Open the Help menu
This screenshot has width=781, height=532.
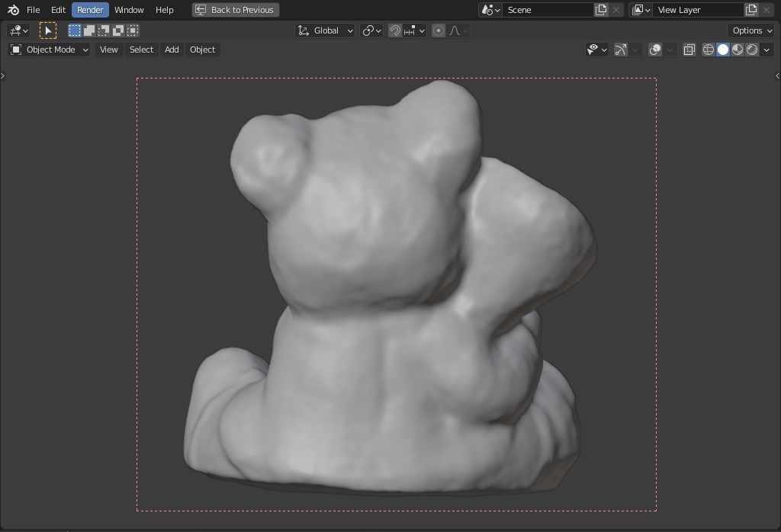(x=165, y=10)
